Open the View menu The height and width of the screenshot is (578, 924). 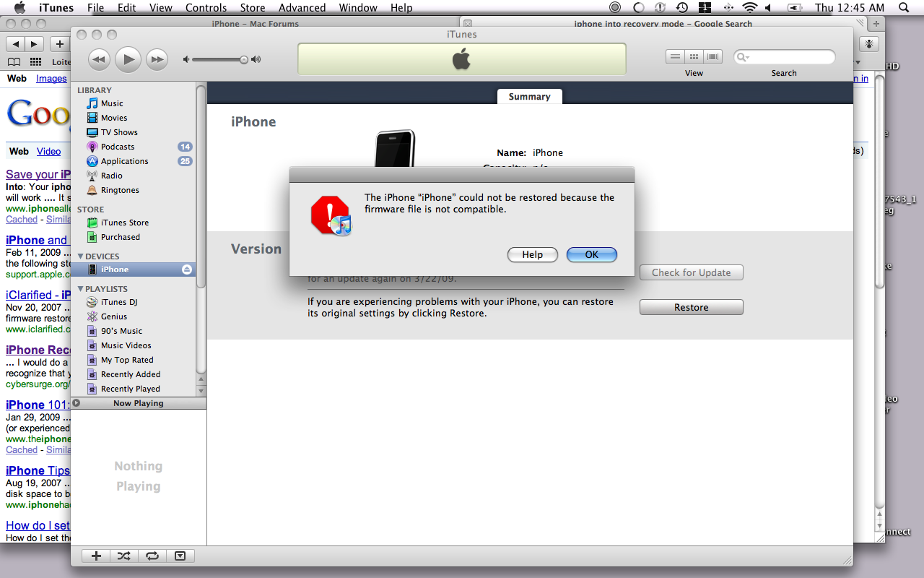point(160,7)
